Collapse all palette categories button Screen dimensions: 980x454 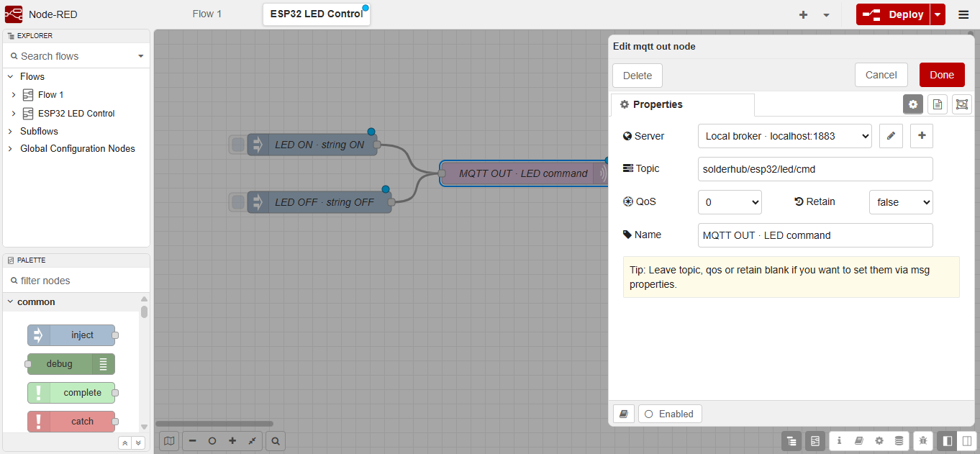(125, 443)
